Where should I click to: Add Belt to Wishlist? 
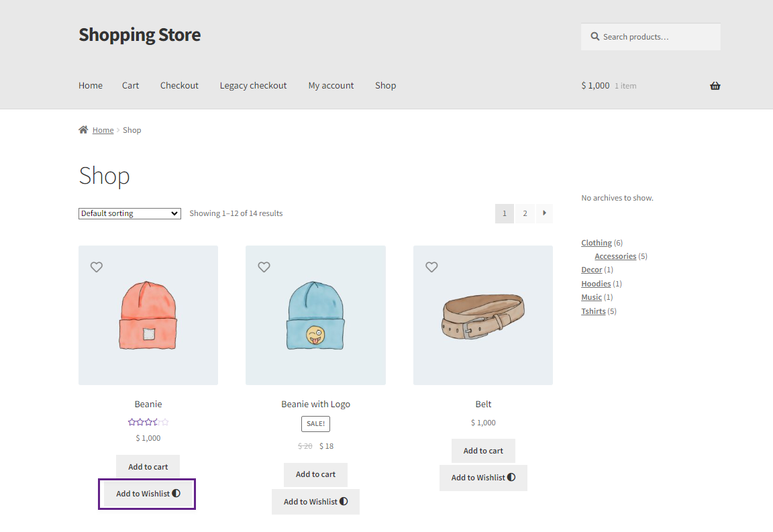[x=483, y=478]
